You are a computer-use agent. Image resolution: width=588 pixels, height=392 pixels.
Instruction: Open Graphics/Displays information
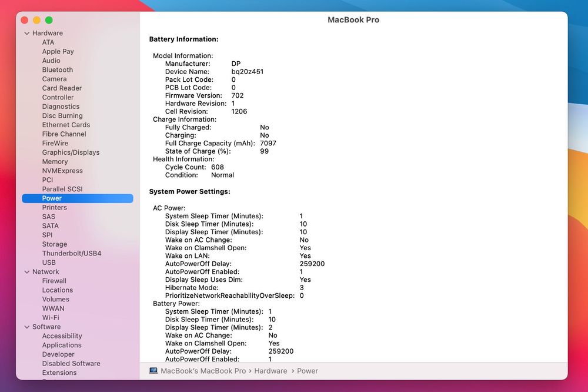pyautogui.click(x=71, y=152)
